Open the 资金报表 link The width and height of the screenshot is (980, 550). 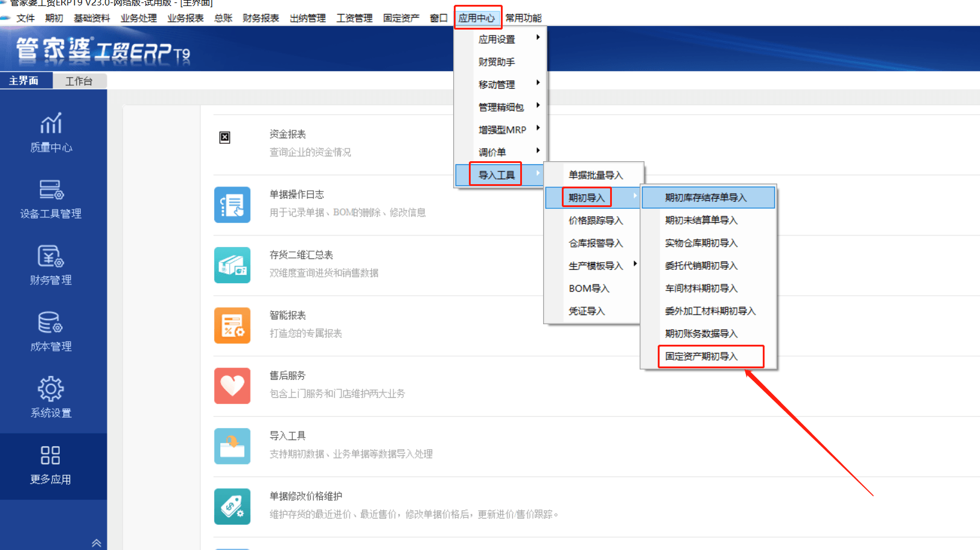tap(288, 134)
